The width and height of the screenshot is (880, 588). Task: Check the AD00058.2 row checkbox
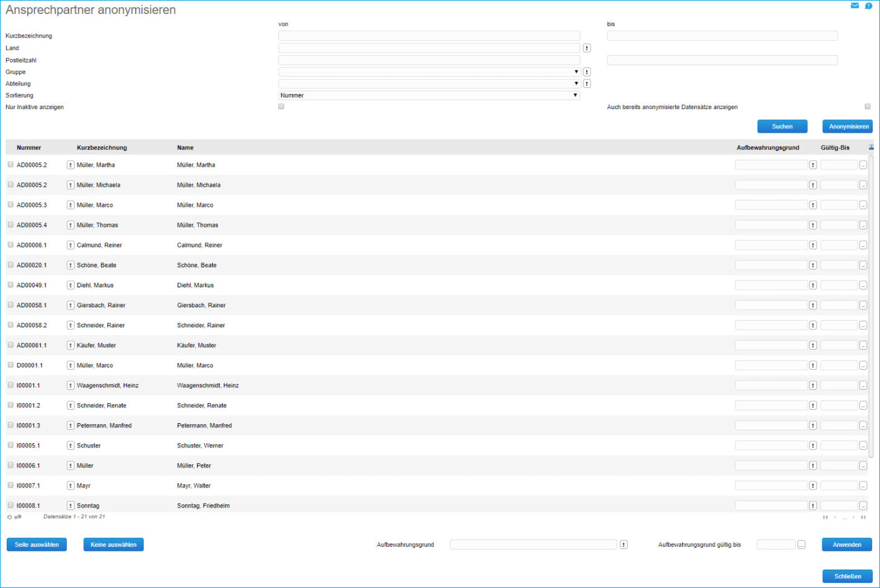tap(10, 325)
